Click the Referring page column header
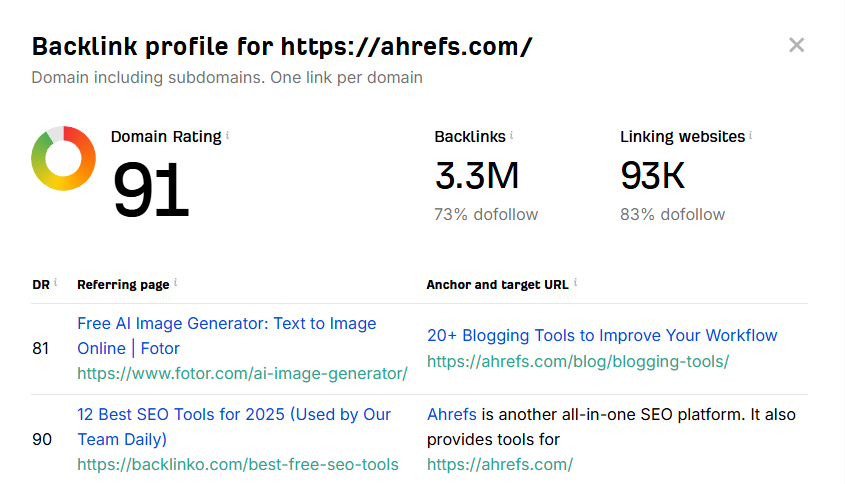 point(123,285)
